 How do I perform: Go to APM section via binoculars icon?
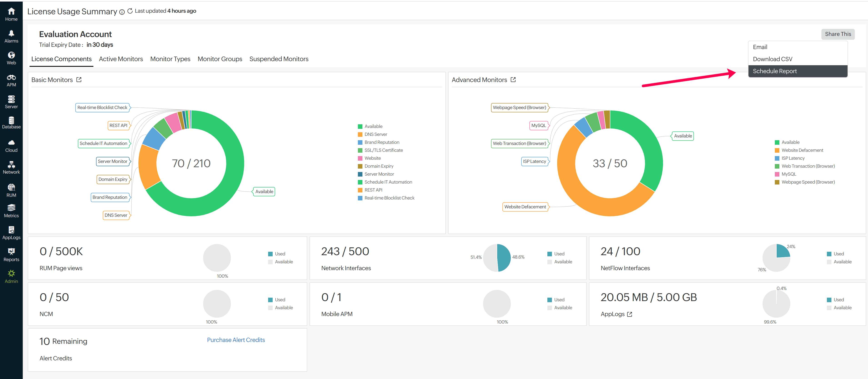(11, 78)
